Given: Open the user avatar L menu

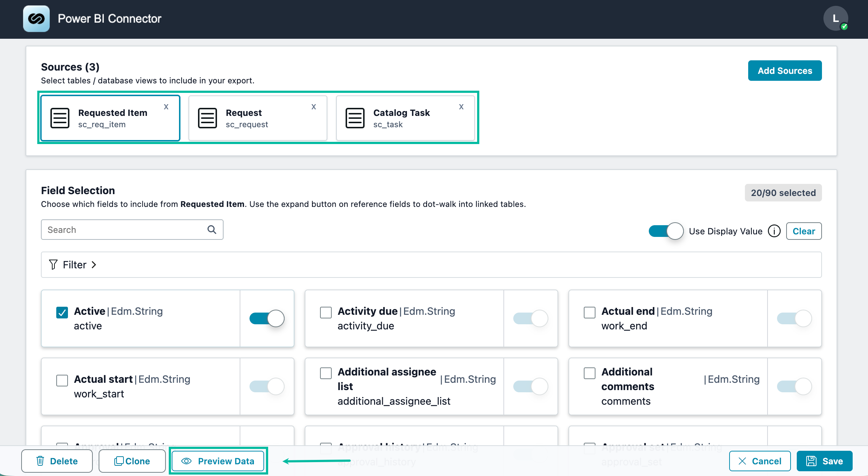Looking at the screenshot, I should tap(835, 18).
